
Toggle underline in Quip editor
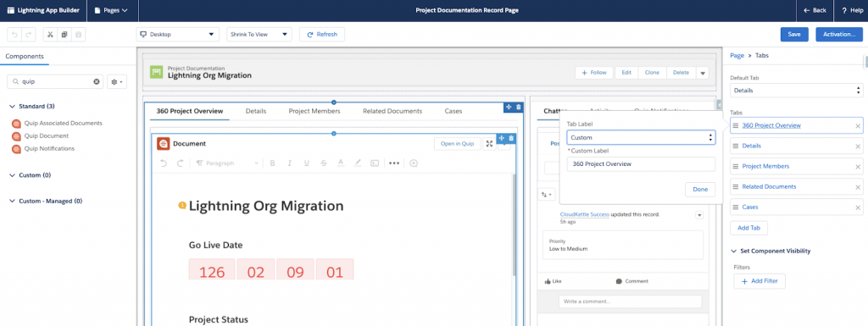306,163
